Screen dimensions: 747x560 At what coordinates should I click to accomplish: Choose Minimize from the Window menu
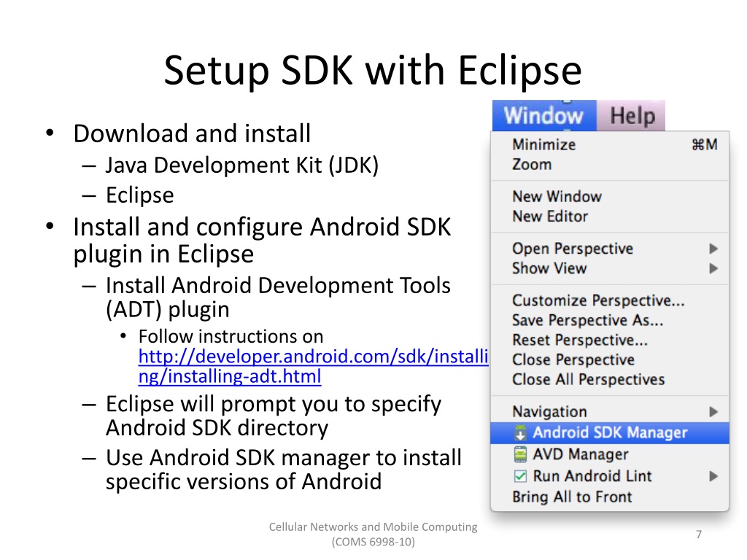tap(610, 144)
